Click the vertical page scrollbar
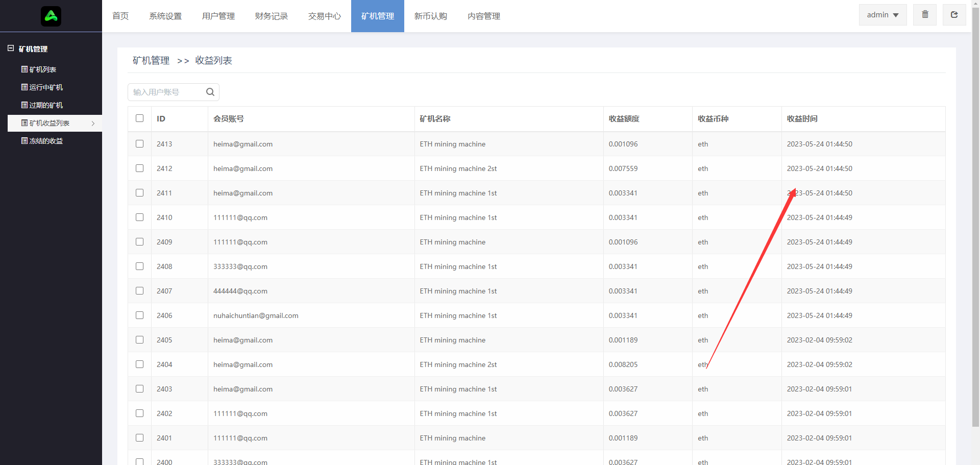Screen dimensions: 980x465 (x=975, y=214)
